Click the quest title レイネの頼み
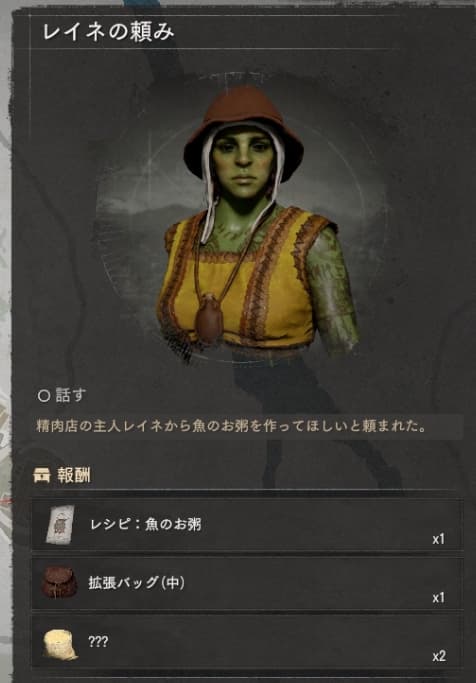 [108, 32]
